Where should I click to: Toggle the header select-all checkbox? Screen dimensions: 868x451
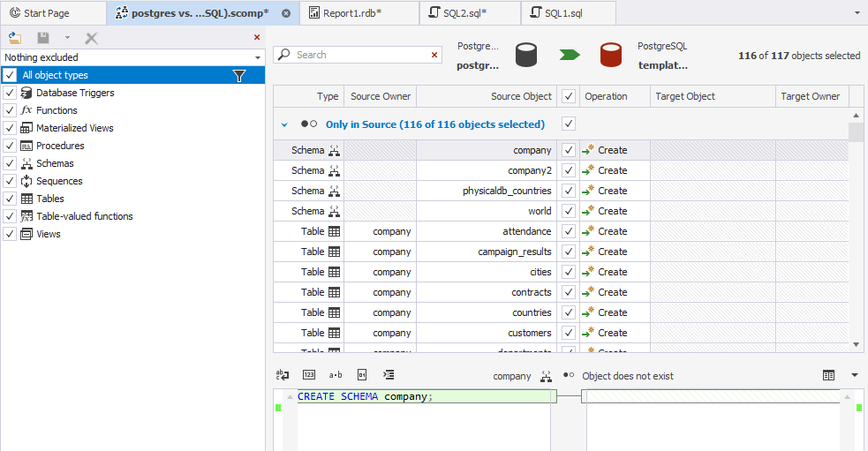tap(569, 96)
